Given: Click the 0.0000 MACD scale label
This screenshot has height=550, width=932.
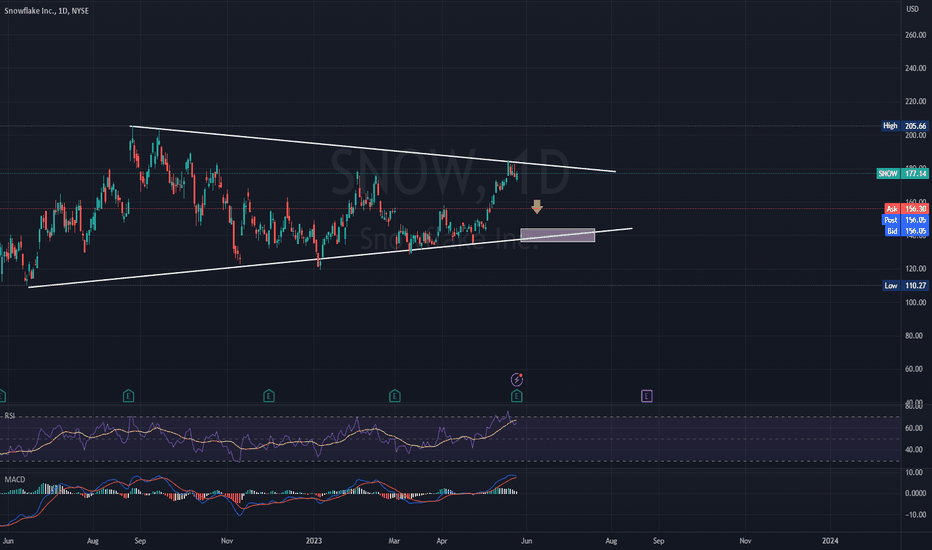Looking at the screenshot, I should (915, 493).
